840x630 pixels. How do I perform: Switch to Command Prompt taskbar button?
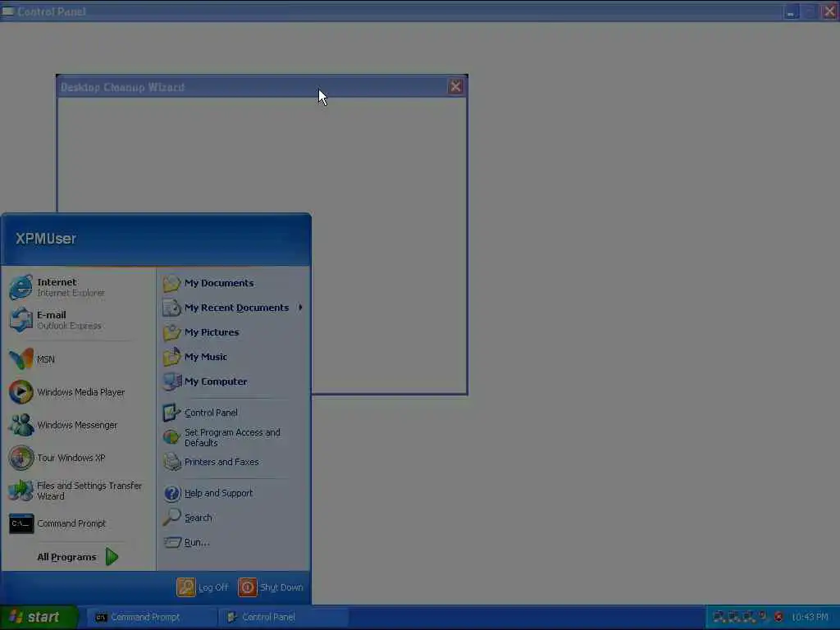click(152, 617)
